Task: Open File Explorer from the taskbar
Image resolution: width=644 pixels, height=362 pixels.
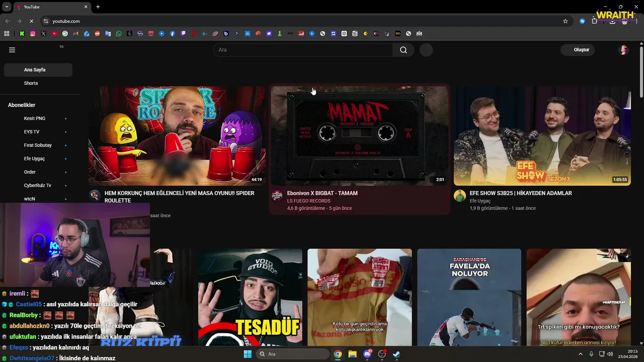Action: (x=352, y=354)
